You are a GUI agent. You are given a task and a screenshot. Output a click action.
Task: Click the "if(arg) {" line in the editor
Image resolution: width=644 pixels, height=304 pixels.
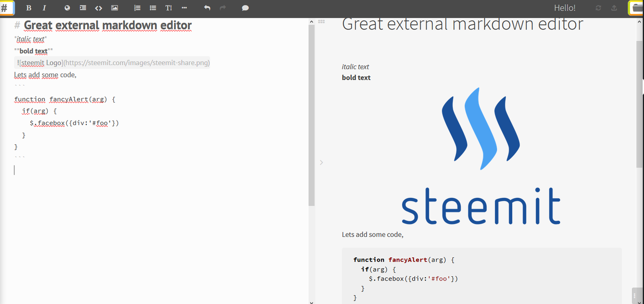[x=39, y=111]
